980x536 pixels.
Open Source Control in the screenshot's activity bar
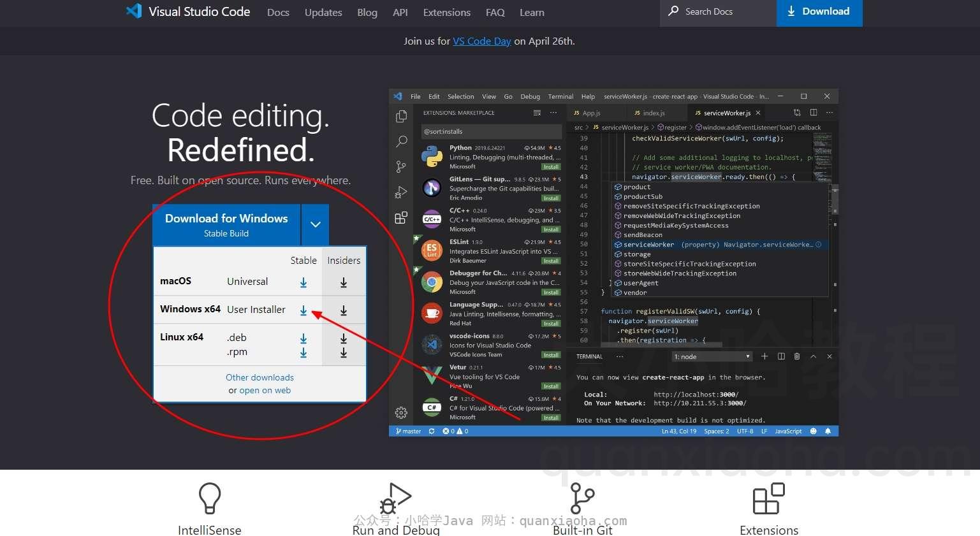[x=401, y=166]
